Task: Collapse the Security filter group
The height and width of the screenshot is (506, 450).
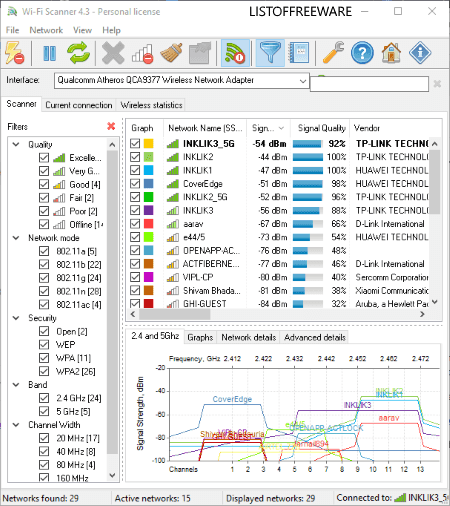Action: (16, 318)
